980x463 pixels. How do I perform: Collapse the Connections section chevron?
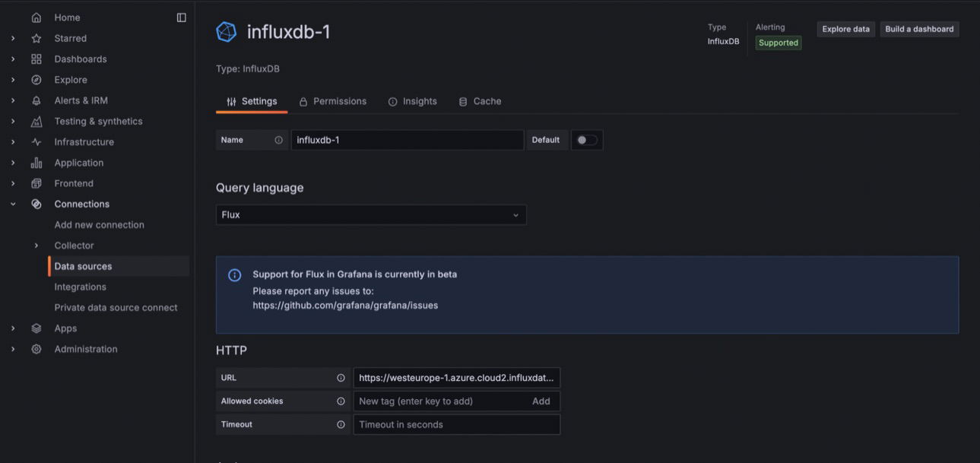tap(13, 204)
